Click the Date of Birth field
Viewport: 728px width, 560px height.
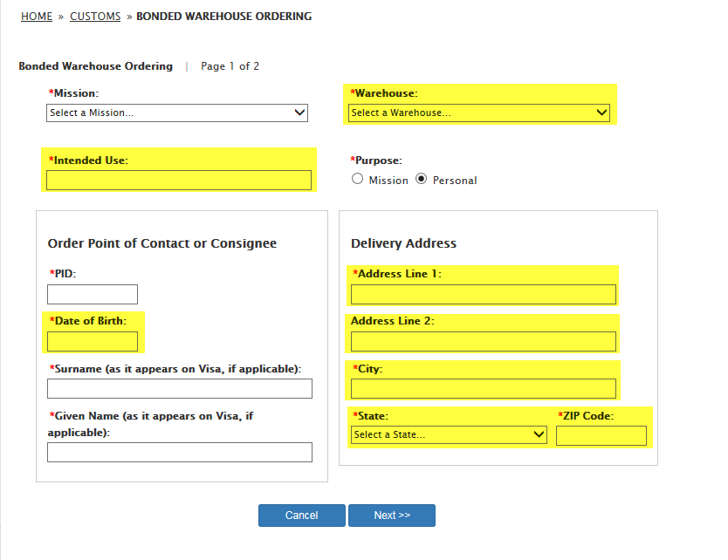[x=93, y=342]
